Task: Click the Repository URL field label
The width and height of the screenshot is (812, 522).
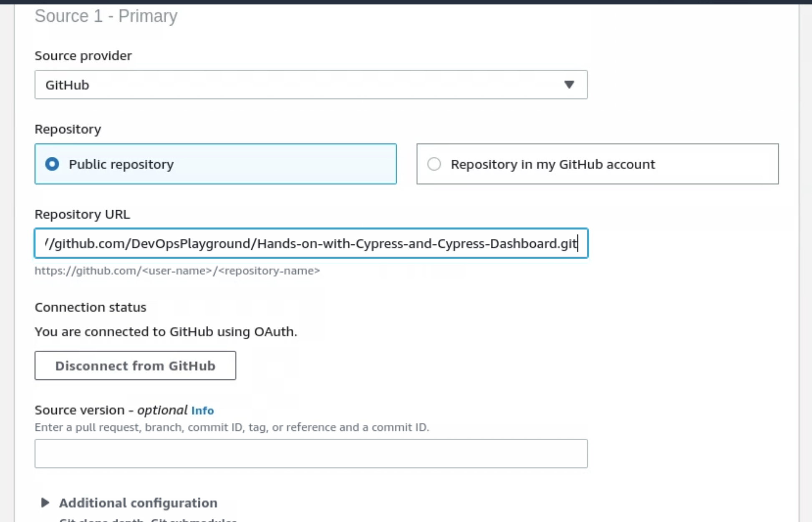Action: tap(82, 214)
